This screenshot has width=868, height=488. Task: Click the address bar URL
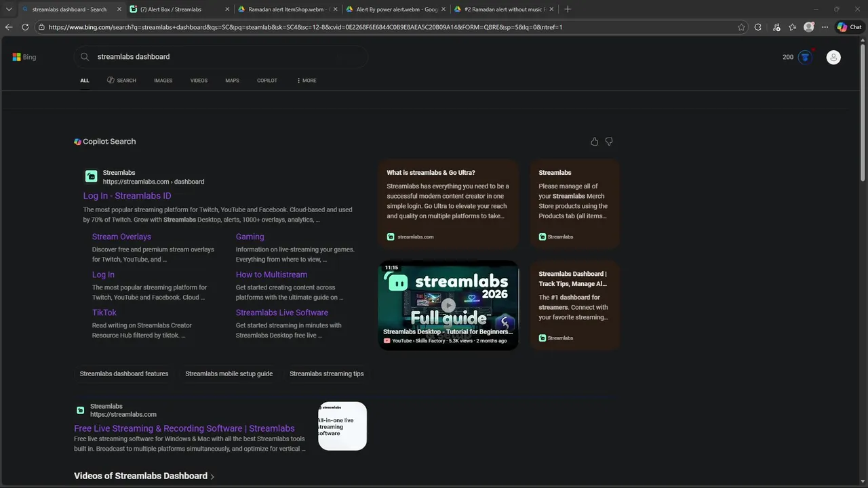[305, 27]
